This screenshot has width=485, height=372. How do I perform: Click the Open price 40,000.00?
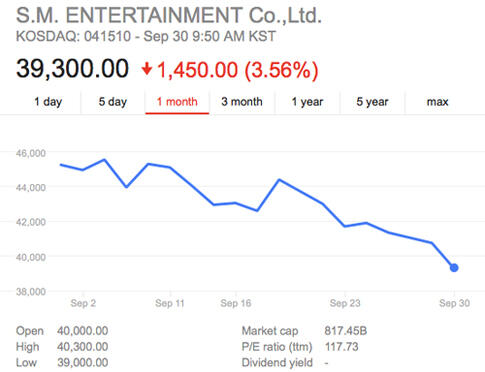(82, 331)
